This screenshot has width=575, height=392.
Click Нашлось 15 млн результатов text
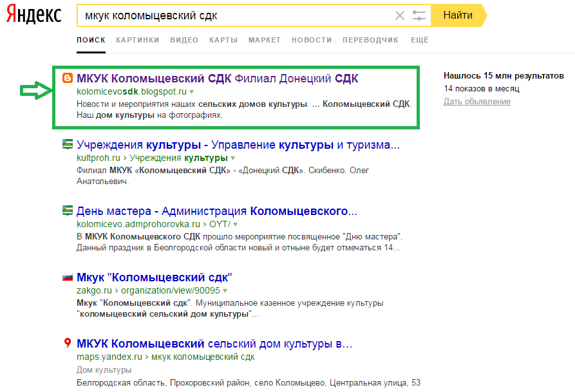pos(504,76)
